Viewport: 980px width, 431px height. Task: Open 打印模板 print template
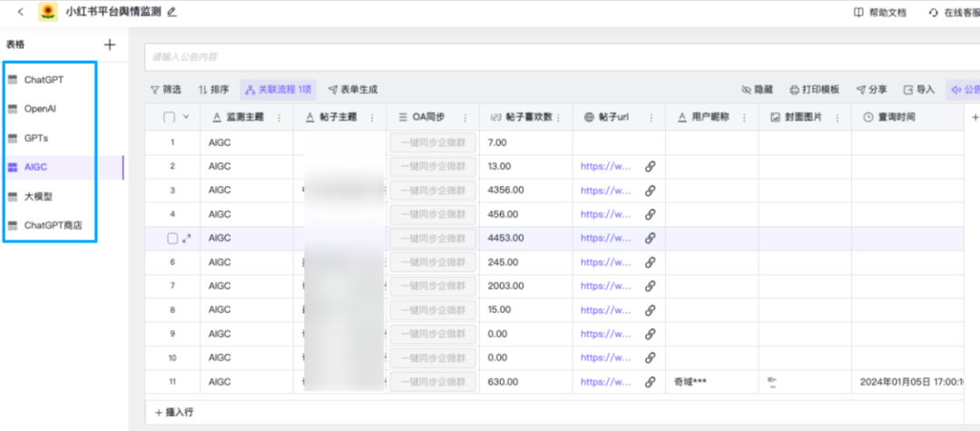[x=814, y=90]
